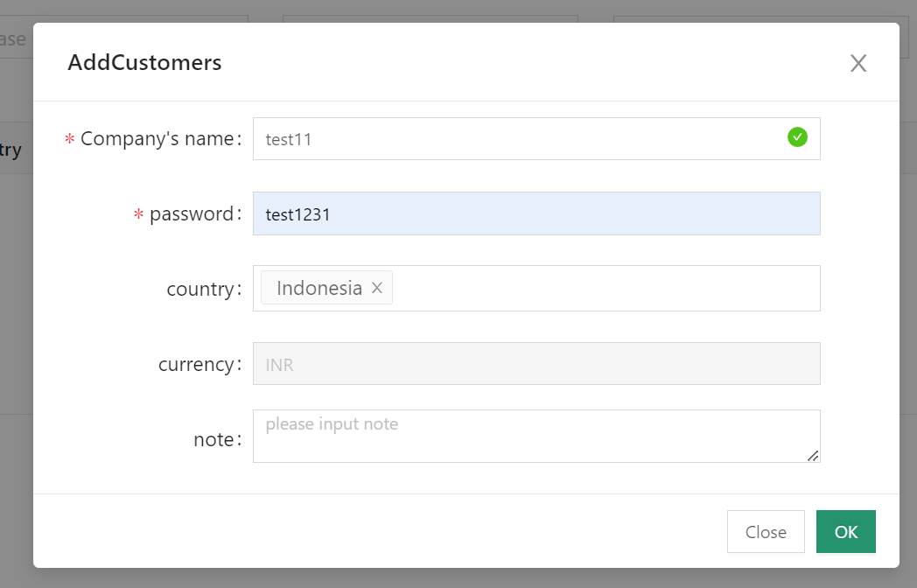Click the partially hidden country column header
The width and height of the screenshot is (917, 588).
click(12, 150)
